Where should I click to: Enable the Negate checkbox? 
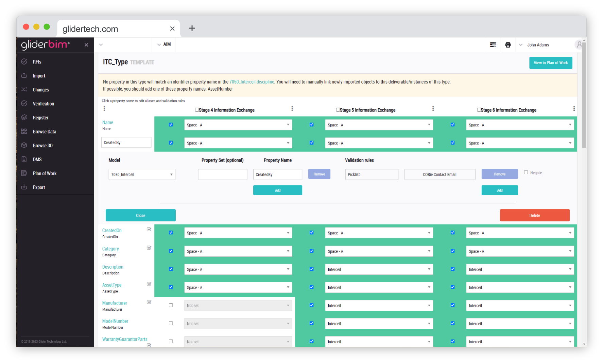(x=526, y=172)
